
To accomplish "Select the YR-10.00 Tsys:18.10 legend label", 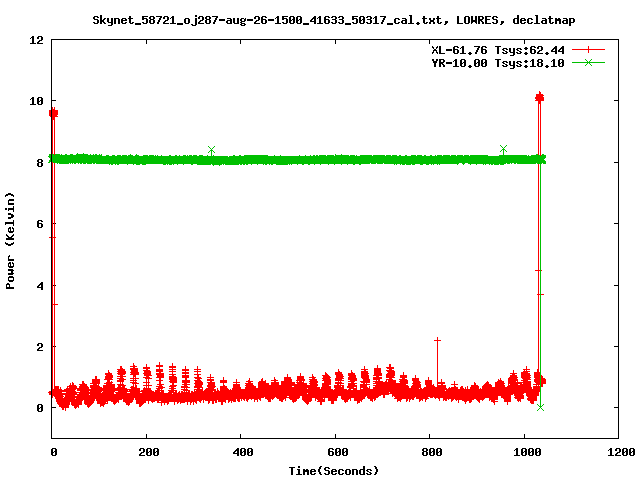I will click(498, 63).
